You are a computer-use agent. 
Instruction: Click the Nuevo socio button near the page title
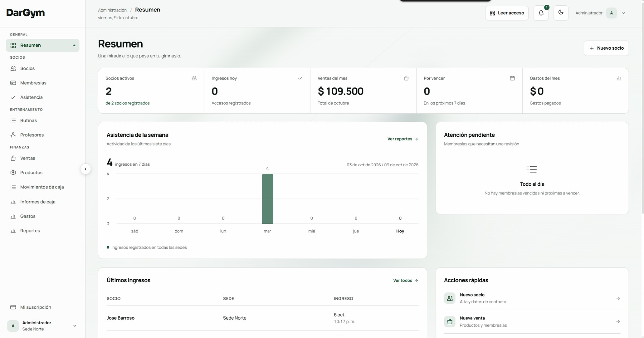click(x=606, y=48)
